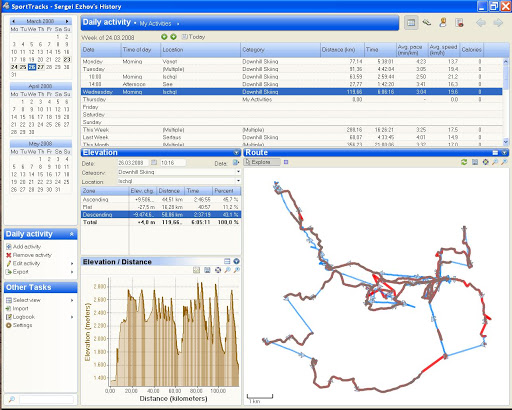
Task: Zoom in on the elevation chart
Action: coord(227,270)
